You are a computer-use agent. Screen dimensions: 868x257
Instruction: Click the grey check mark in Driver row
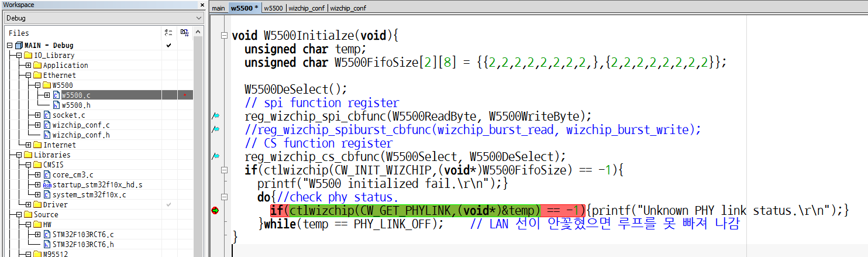168,204
